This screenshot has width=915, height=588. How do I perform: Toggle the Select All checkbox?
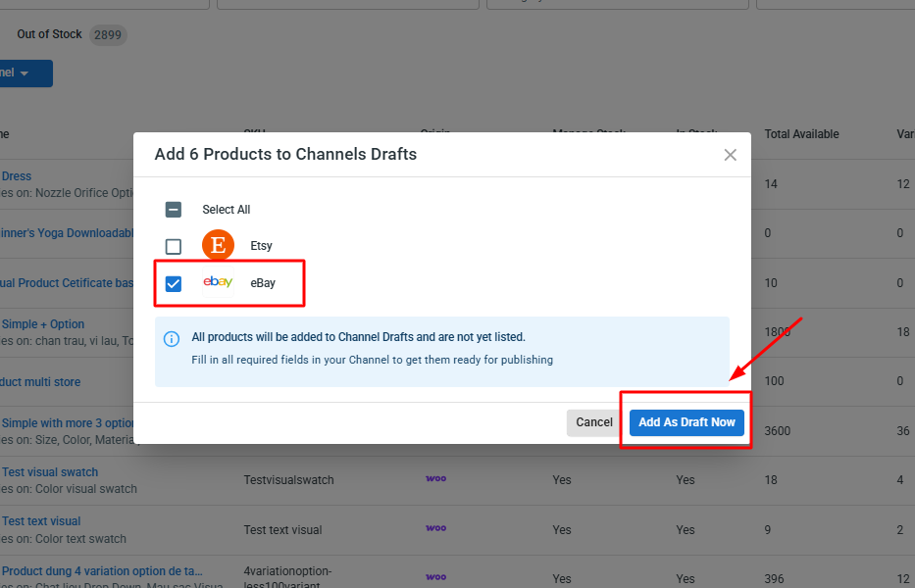(x=174, y=210)
